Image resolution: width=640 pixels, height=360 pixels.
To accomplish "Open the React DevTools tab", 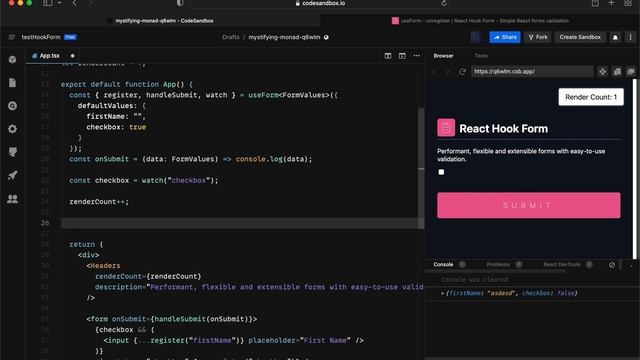I will click(x=562, y=264).
